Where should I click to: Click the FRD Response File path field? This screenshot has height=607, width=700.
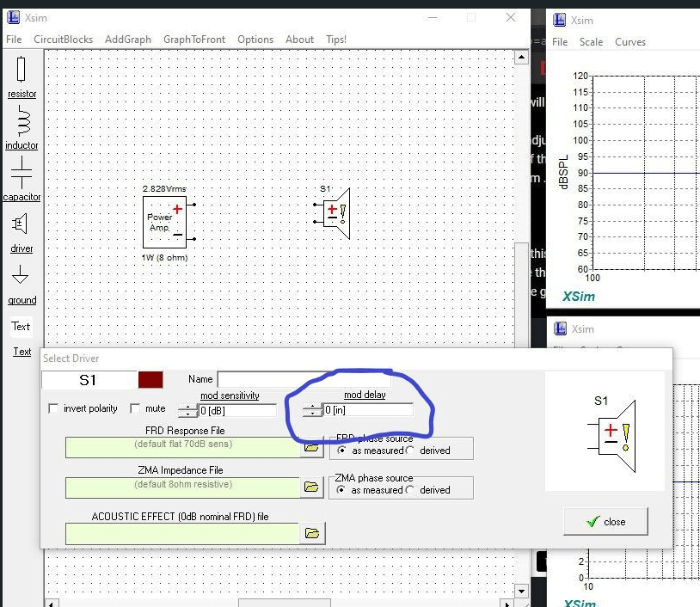tap(182, 447)
